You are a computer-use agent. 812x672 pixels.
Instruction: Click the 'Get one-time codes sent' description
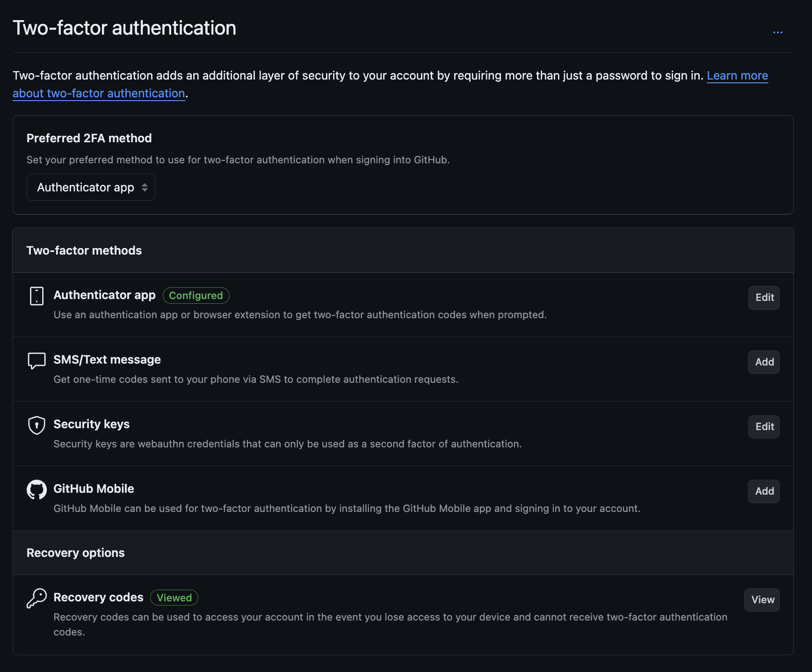256,379
